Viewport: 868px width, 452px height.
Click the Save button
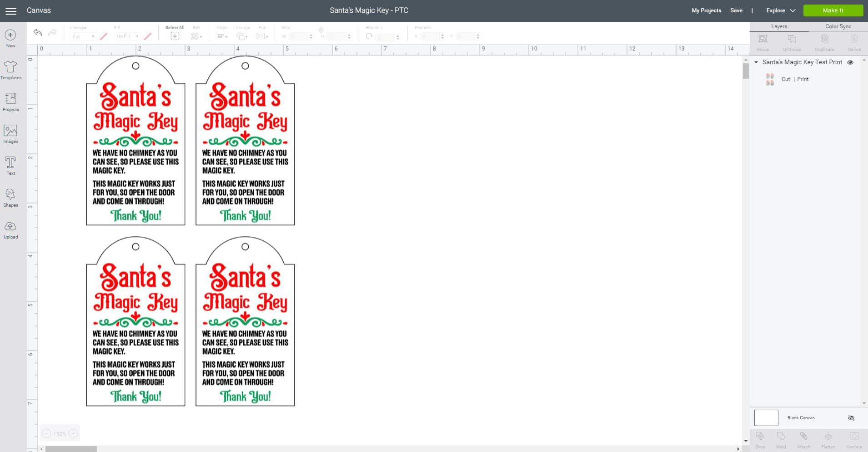(x=736, y=10)
